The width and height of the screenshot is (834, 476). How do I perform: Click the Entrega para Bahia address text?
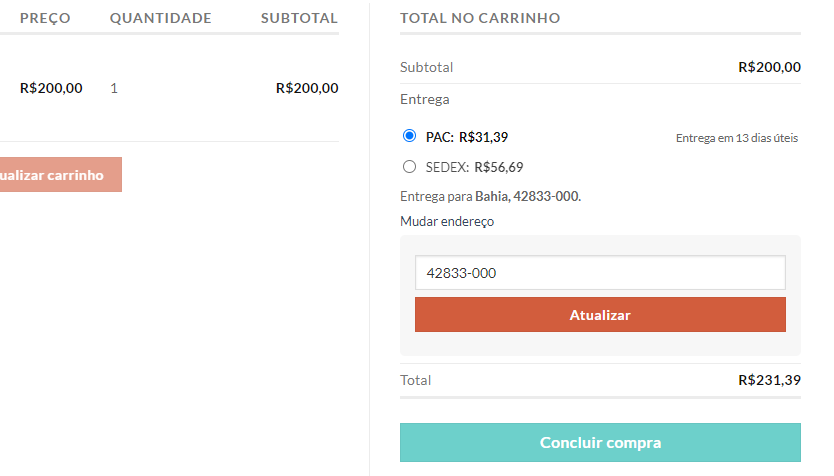pyautogui.click(x=490, y=196)
